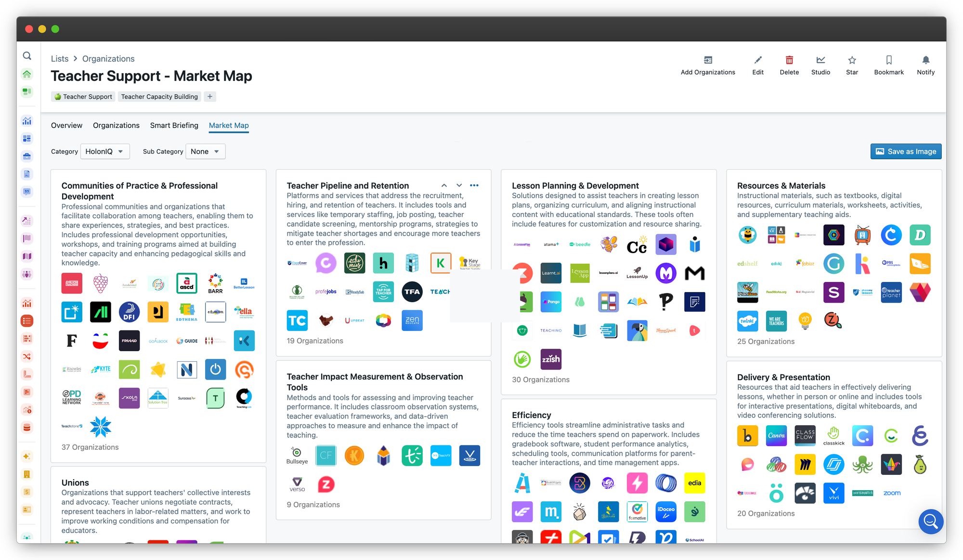Select the BARR logo in Communities of Practice

coord(215,283)
